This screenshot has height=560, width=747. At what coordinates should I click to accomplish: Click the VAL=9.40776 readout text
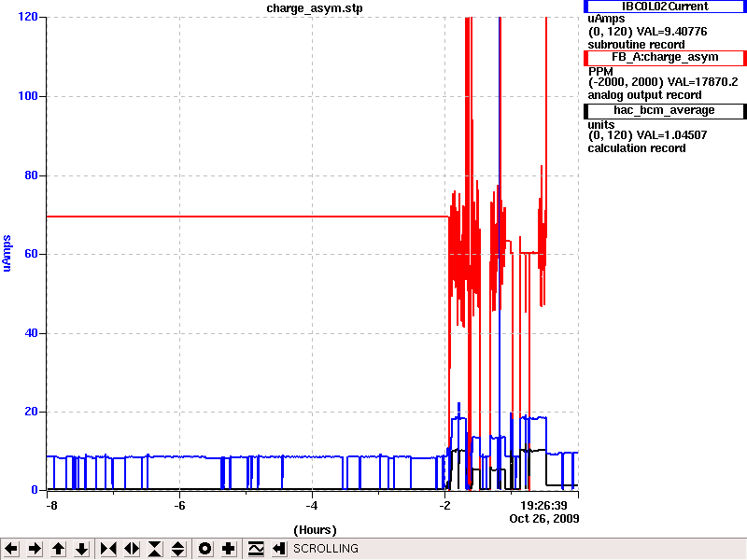672,32
